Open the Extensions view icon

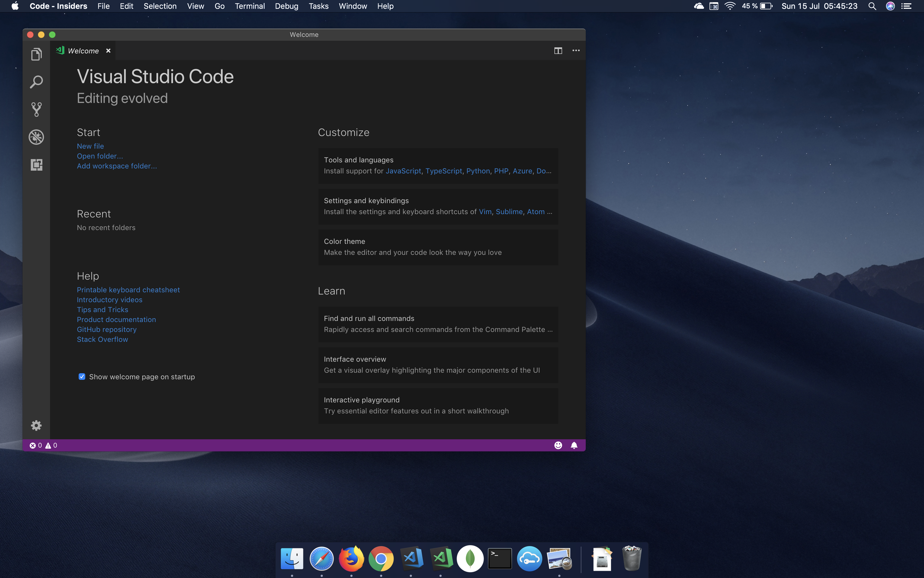coord(36,165)
